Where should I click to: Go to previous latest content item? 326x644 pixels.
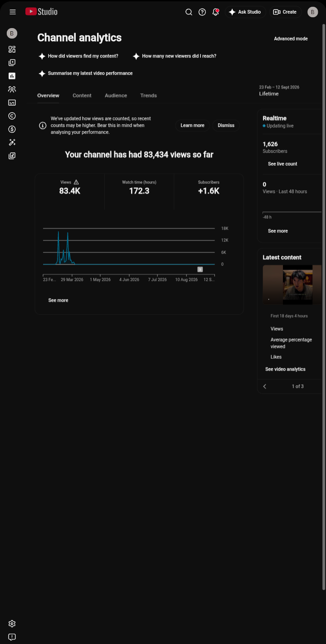pos(265,387)
